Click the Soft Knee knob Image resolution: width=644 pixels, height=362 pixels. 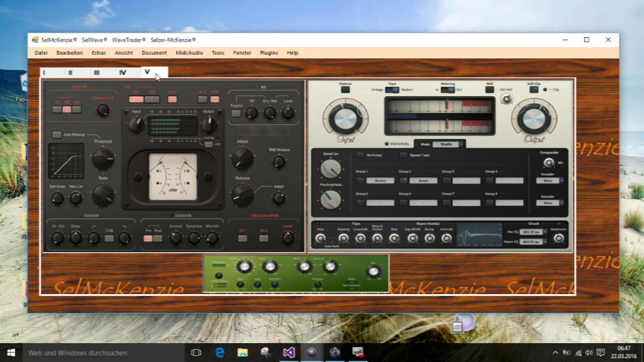(x=57, y=199)
